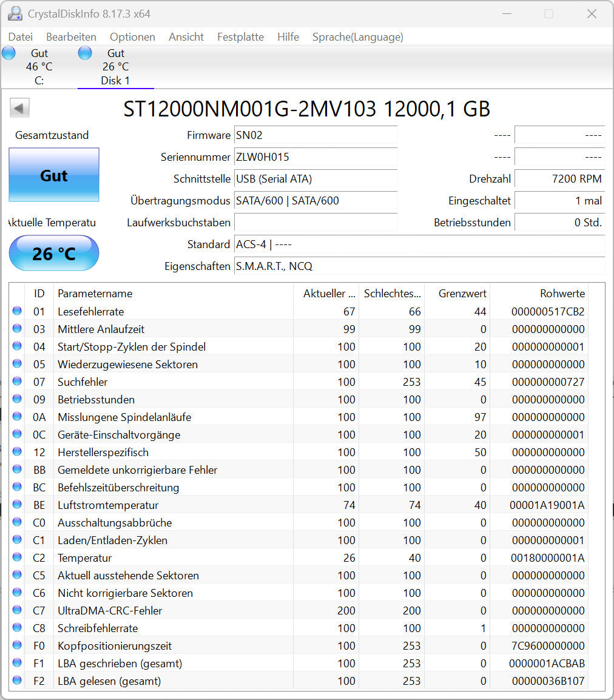Open the Hilfe menu

(288, 37)
